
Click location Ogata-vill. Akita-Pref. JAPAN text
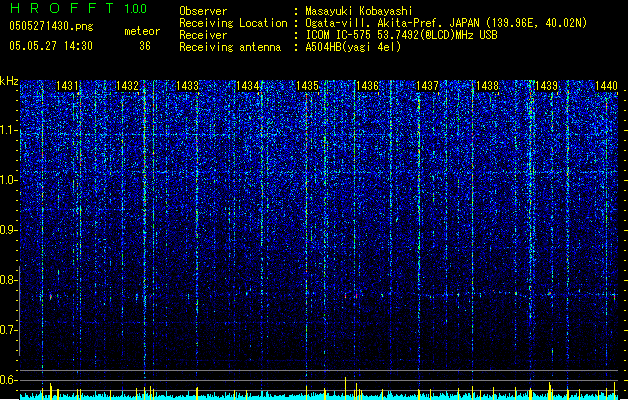click(x=446, y=23)
